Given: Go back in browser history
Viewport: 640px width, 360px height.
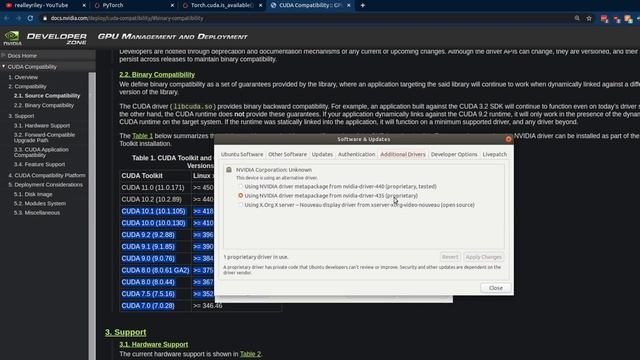Looking at the screenshot, I should click(7, 18).
